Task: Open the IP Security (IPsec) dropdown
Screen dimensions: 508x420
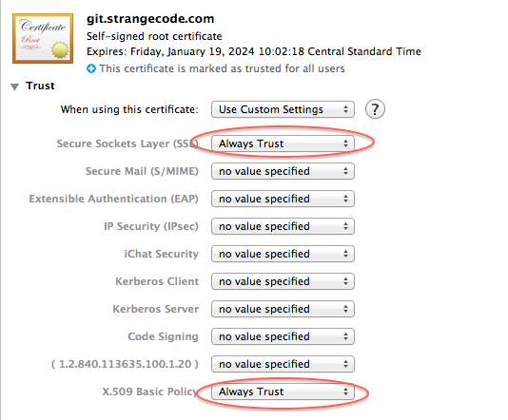Action: point(283,226)
